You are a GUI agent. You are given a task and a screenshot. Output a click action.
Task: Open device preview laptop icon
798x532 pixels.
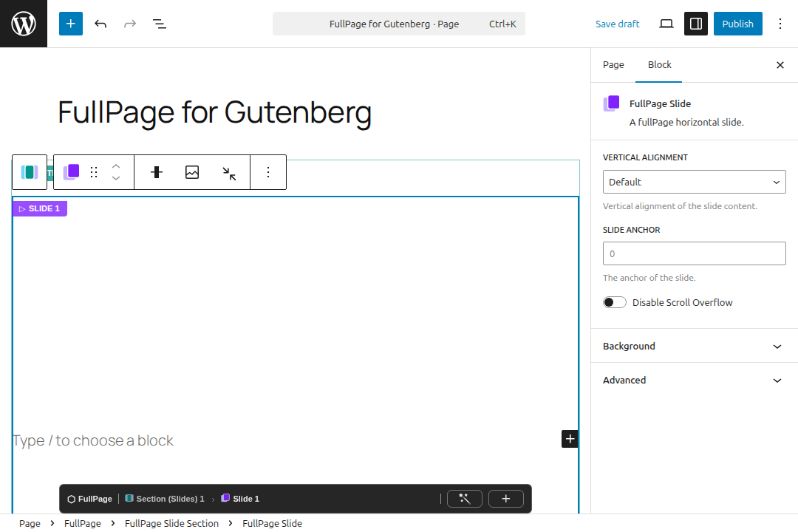[x=666, y=24]
